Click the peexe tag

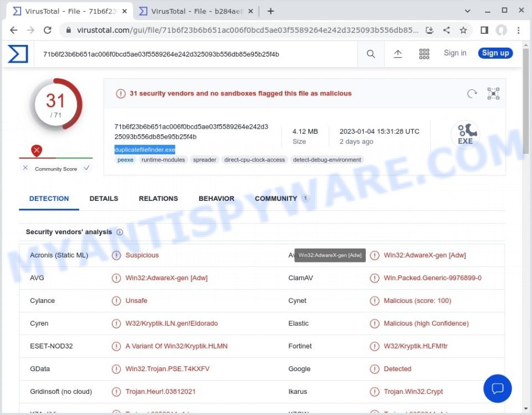pyautogui.click(x=125, y=160)
